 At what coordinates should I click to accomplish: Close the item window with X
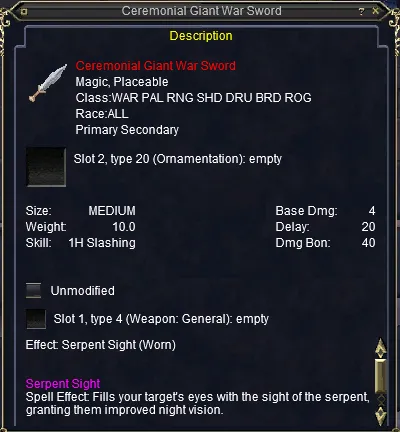pos(376,11)
